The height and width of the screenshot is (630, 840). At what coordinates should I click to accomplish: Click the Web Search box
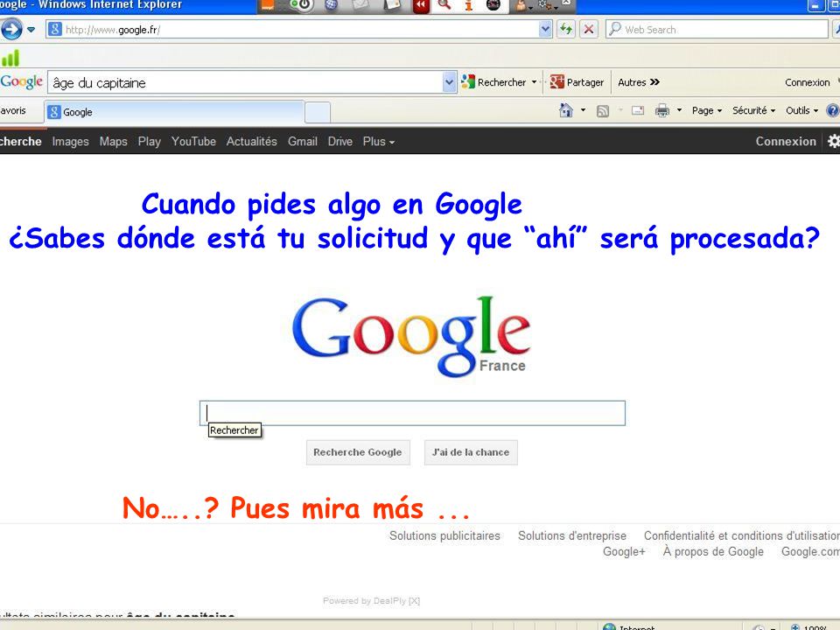[x=717, y=30]
